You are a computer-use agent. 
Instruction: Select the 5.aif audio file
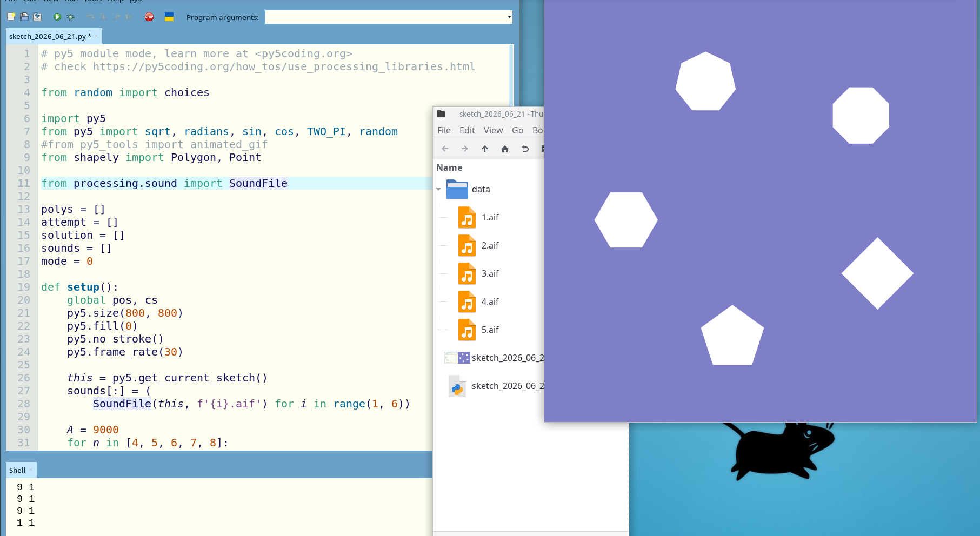pyautogui.click(x=467, y=330)
